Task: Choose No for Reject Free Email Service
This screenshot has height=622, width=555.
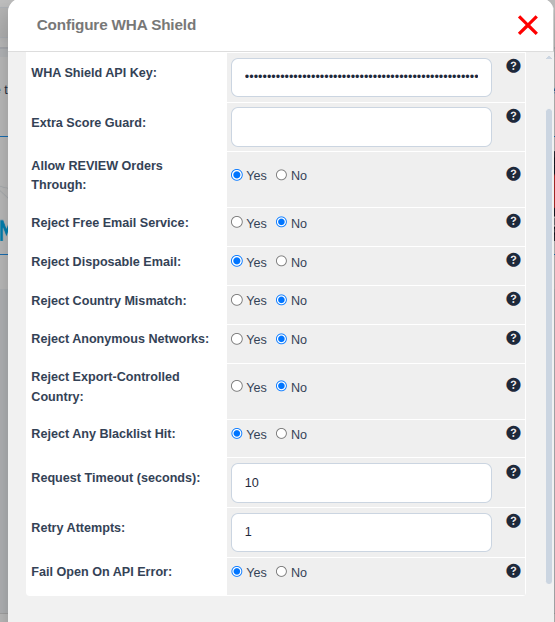Action: [x=281, y=222]
